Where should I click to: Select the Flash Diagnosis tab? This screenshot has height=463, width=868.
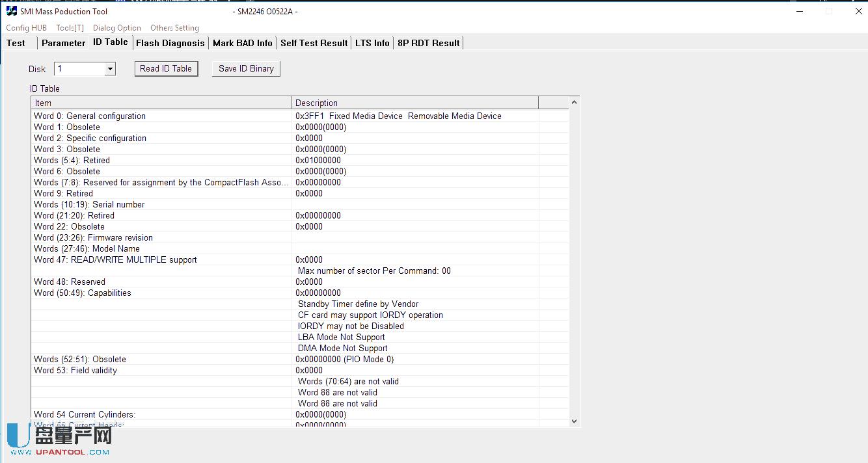170,43
